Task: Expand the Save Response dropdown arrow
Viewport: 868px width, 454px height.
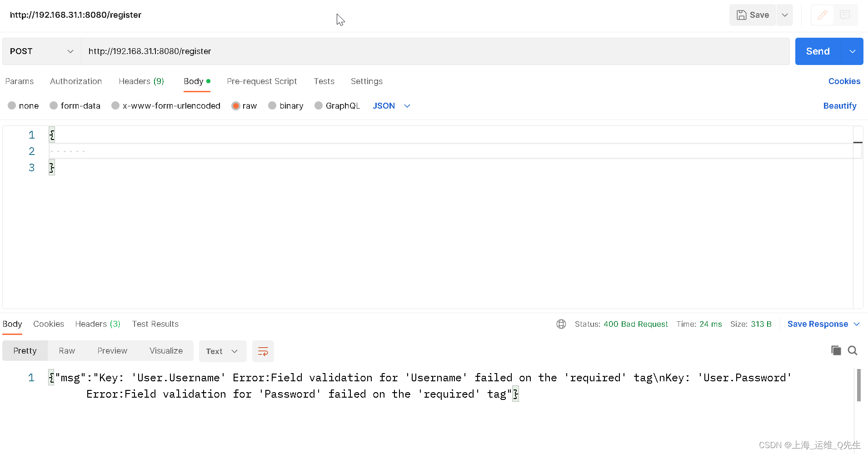Action: pos(857,324)
